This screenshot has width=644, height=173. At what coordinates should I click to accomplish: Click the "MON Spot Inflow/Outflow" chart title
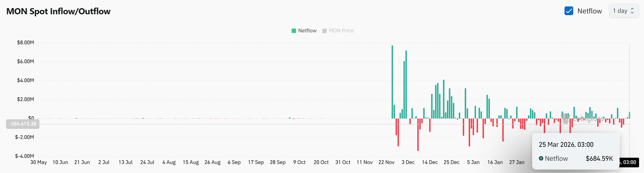pos(58,11)
